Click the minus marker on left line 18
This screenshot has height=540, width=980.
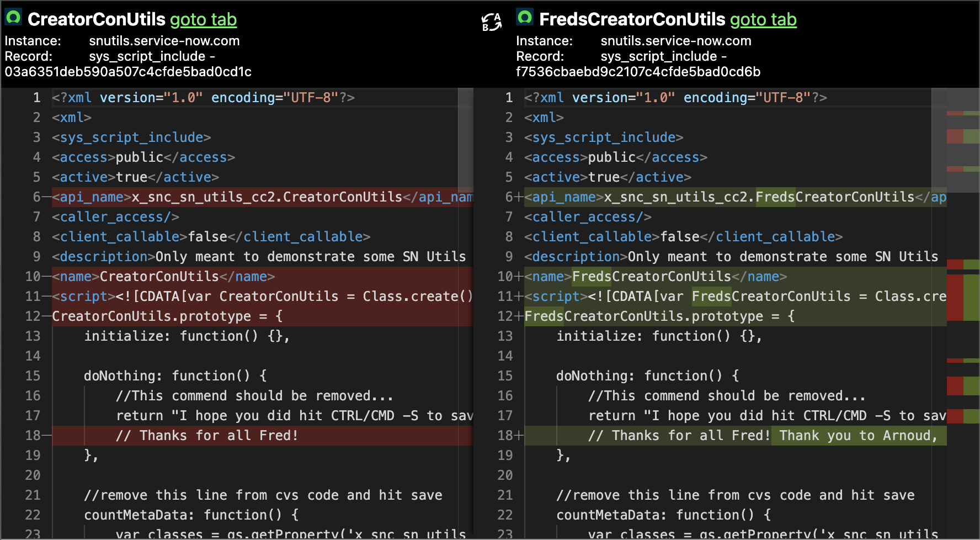[46, 436]
